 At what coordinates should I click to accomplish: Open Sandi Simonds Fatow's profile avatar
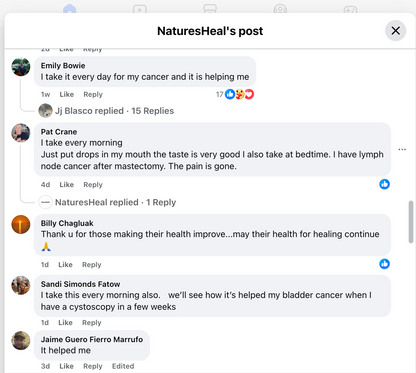[21, 285]
